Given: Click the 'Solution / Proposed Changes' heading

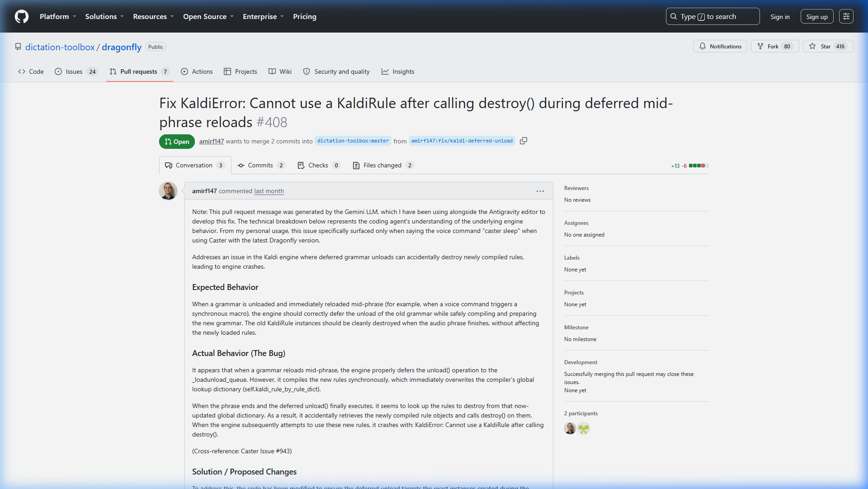Looking at the screenshot, I should pyautogui.click(x=244, y=472).
